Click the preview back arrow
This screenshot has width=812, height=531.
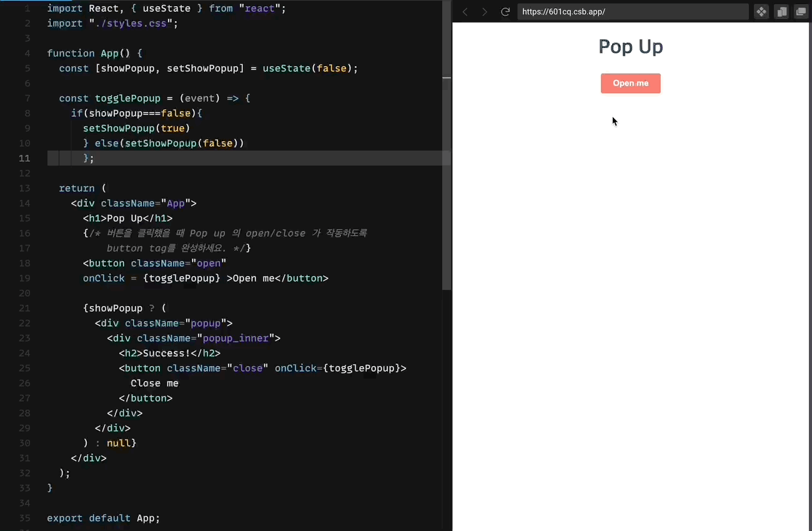point(465,12)
